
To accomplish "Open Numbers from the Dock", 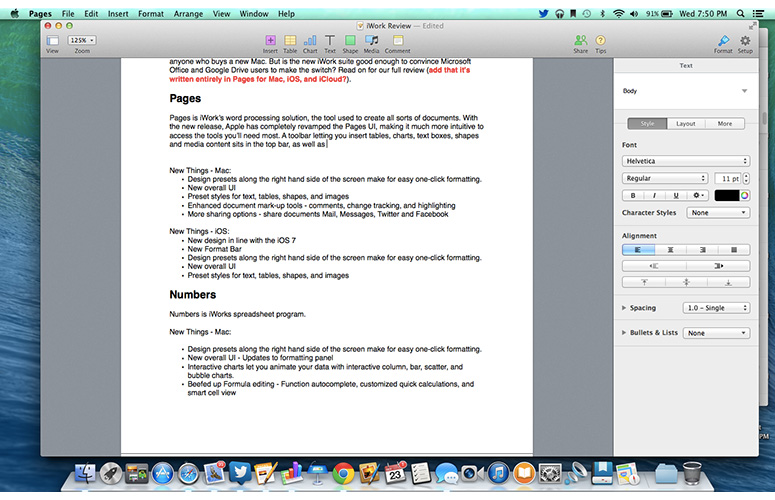I will point(292,473).
